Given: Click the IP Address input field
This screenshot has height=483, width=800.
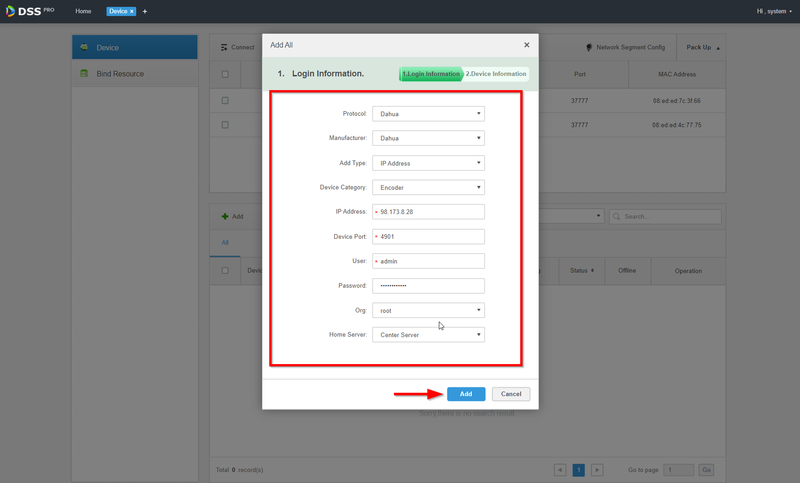Looking at the screenshot, I should point(428,212).
